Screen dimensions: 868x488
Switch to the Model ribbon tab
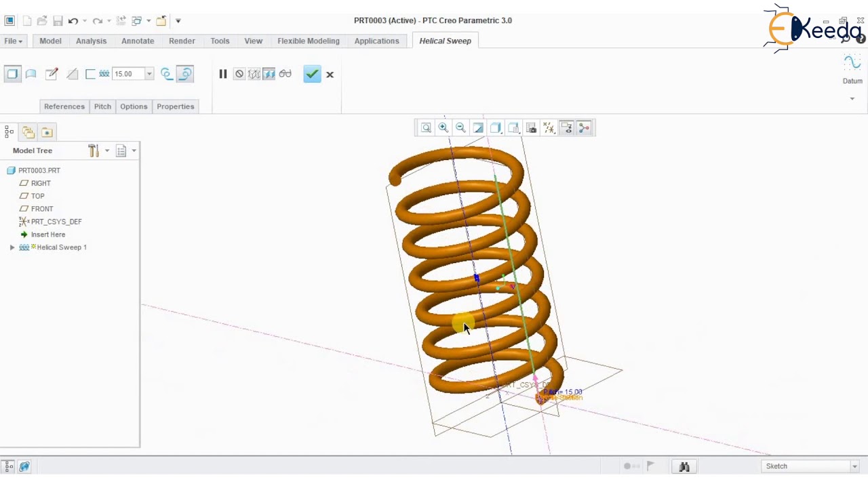[50, 41]
